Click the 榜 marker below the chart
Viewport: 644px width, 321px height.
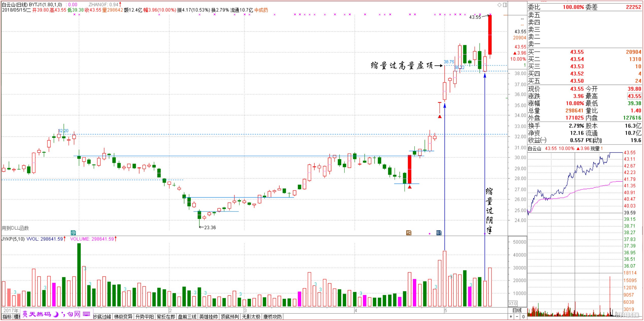(x=409, y=233)
